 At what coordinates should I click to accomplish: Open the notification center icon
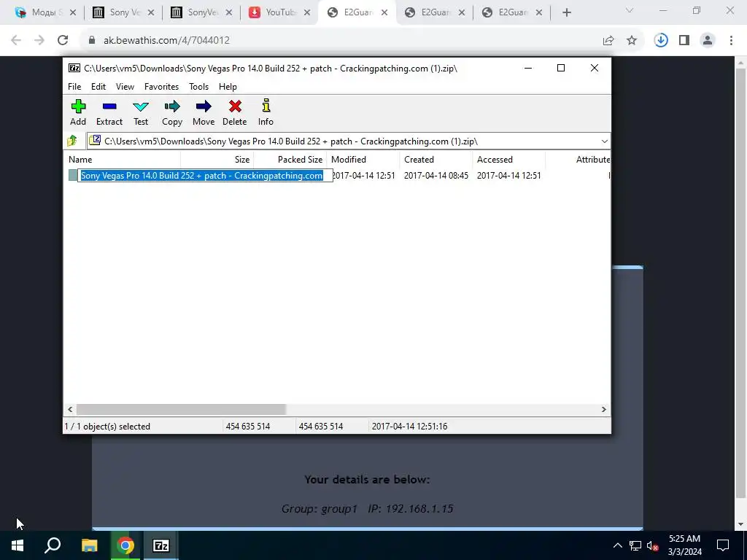pyautogui.click(x=723, y=545)
